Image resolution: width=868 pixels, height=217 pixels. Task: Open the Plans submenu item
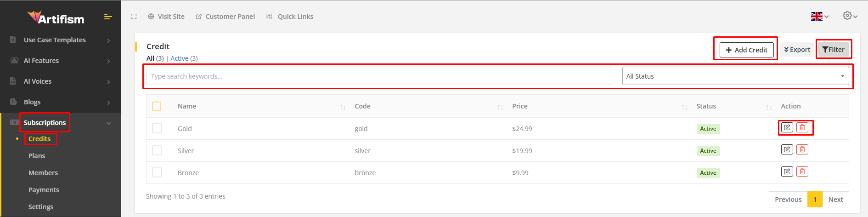(37, 156)
